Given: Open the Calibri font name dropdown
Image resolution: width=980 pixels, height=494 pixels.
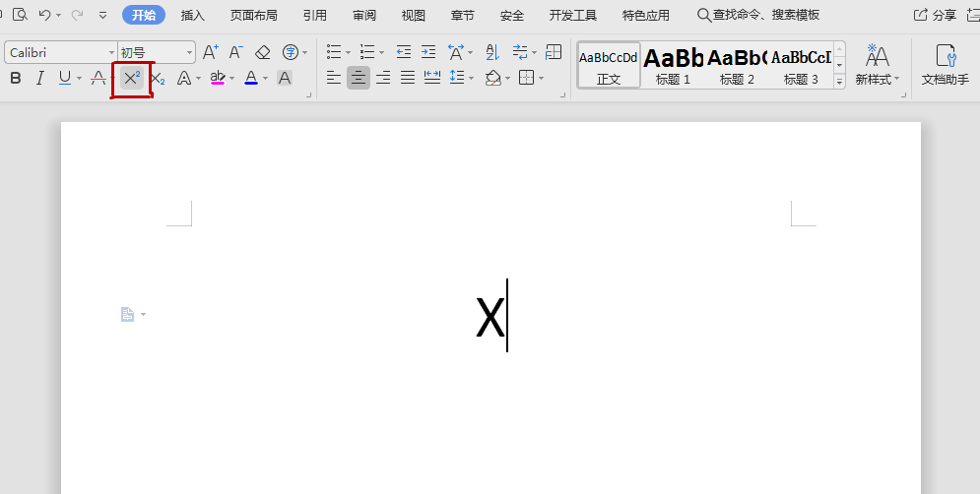Looking at the screenshot, I should [111, 52].
